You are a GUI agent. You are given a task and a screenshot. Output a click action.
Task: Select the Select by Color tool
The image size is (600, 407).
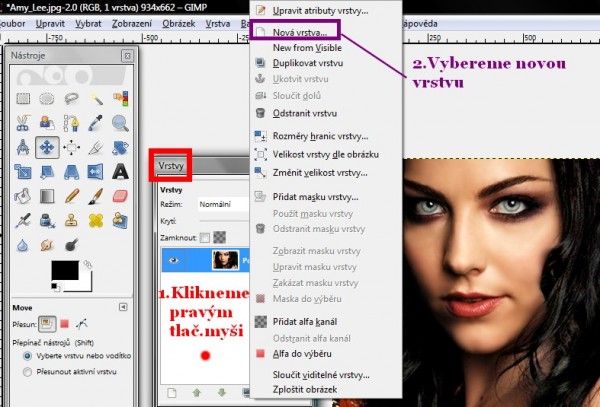point(120,99)
